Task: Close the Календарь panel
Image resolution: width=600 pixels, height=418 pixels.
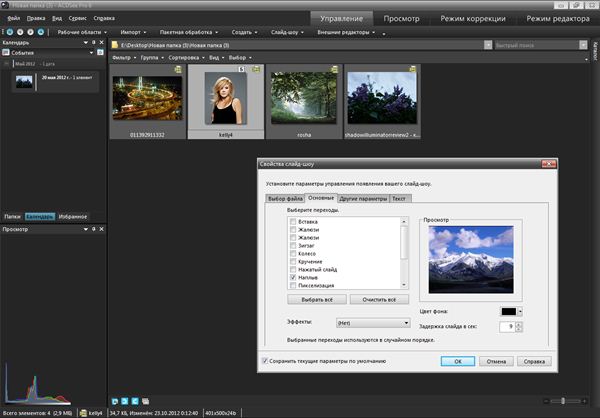Action: click(102, 42)
